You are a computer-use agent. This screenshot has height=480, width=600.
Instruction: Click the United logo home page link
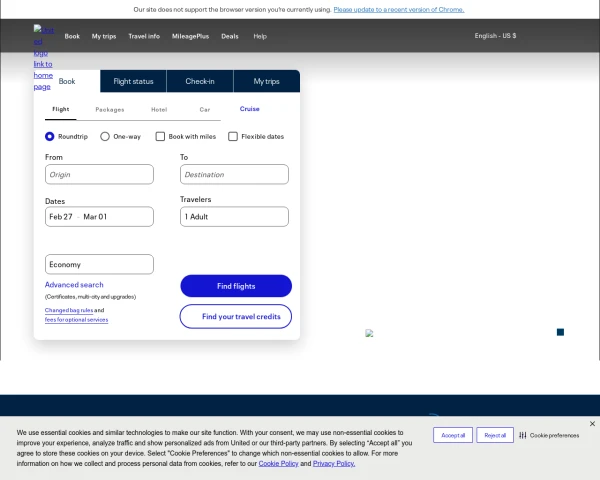click(42, 58)
